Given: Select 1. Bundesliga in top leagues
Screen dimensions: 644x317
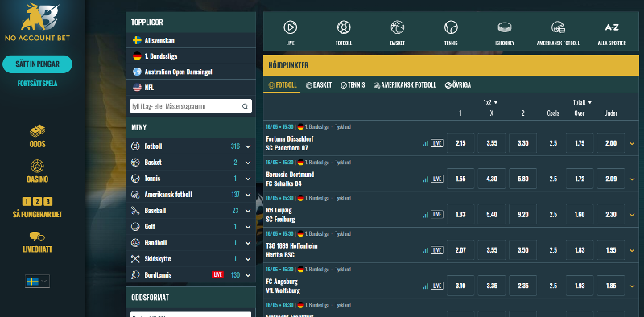Looking at the screenshot, I should coord(191,56).
